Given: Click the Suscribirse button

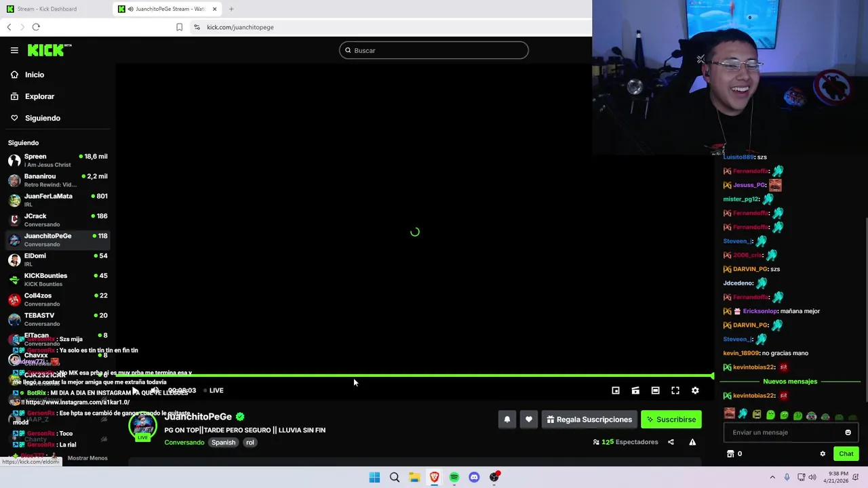Looking at the screenshot, I should pyautogui.click(x=671, y=420).
